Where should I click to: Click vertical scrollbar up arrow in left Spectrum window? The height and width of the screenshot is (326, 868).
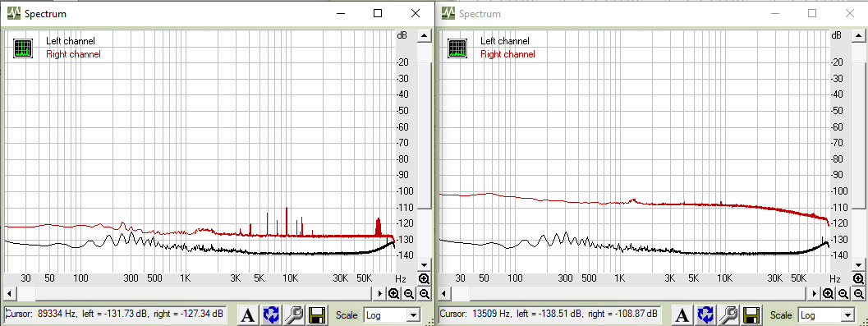[424, 36]
